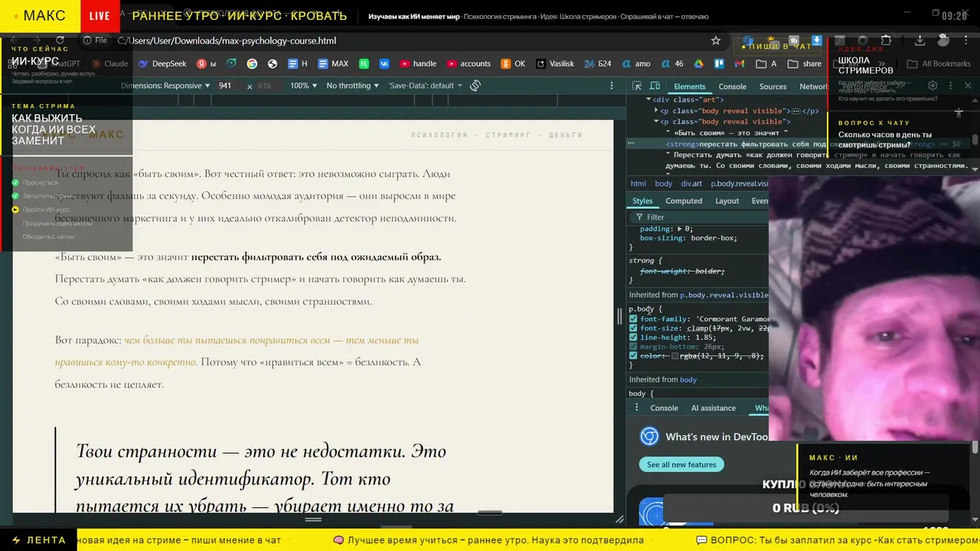Screen dimensions: 980x551
Task: Click the Styles Filter input
Action: (x=704, y=217)
